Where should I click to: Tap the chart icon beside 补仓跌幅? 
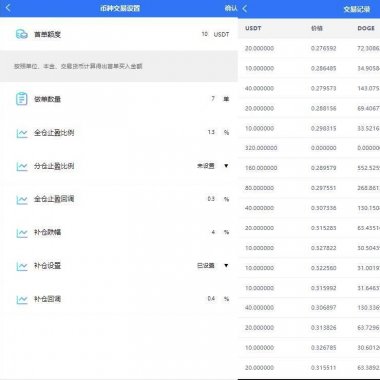(22, 233)
